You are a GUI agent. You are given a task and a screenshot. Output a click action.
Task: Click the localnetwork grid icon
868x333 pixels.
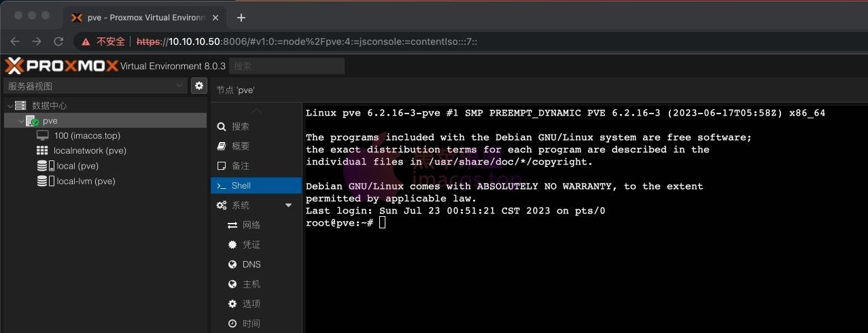43,151
